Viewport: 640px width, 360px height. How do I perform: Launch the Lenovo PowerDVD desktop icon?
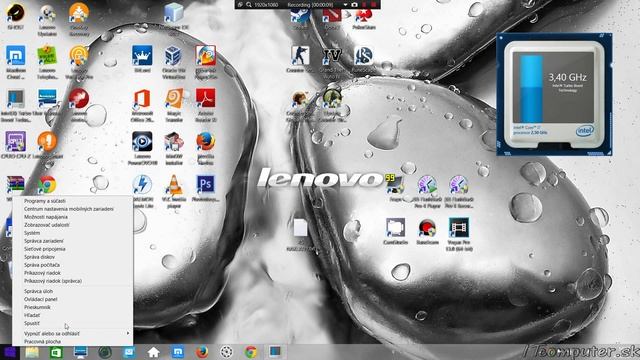coord(142,142)
